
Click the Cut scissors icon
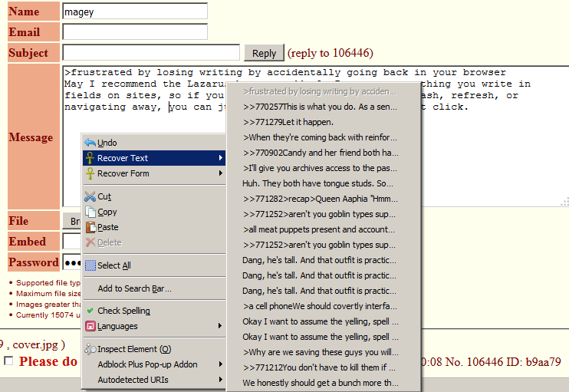[90, 196]
